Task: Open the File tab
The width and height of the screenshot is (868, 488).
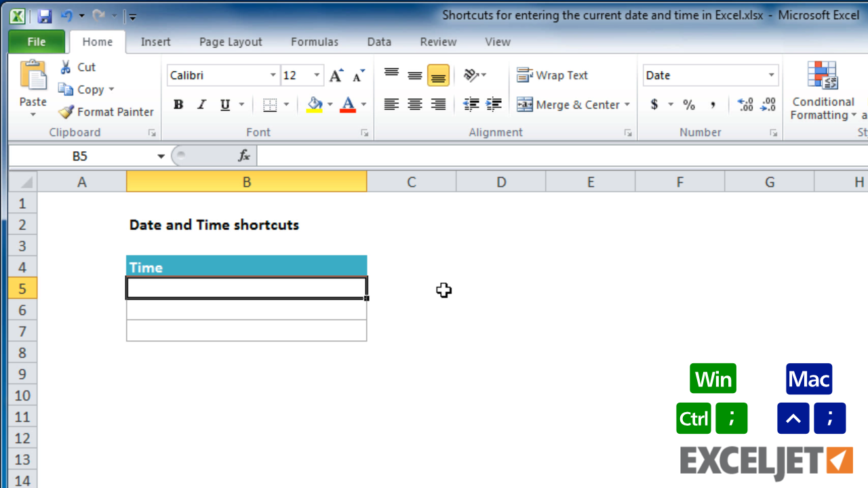Action: pos(37,42)
